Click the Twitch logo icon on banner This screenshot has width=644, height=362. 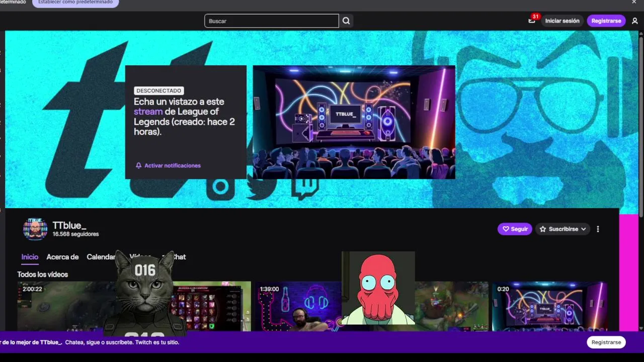pos(305,188)
